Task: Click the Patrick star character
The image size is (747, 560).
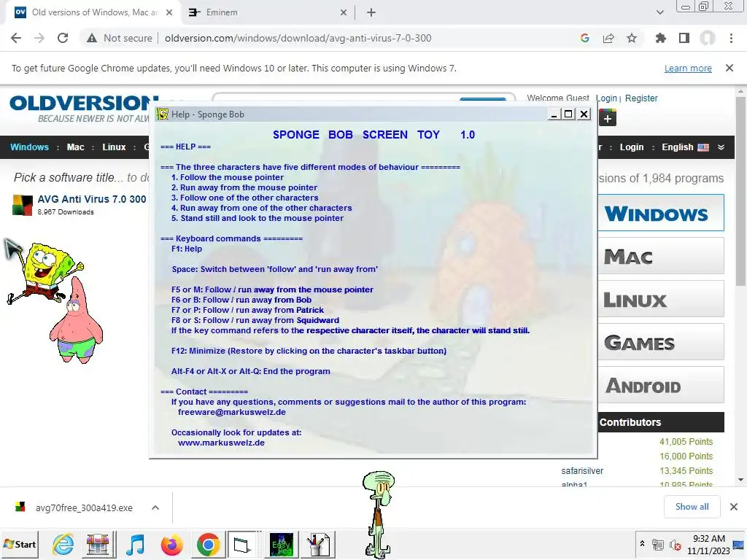Action: tap(76, 323)
